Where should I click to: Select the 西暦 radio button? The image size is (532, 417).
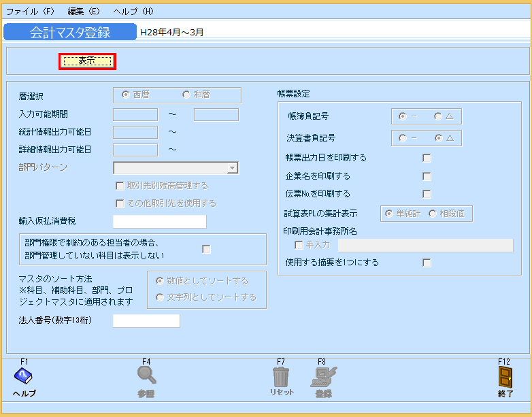coord(126,95)
